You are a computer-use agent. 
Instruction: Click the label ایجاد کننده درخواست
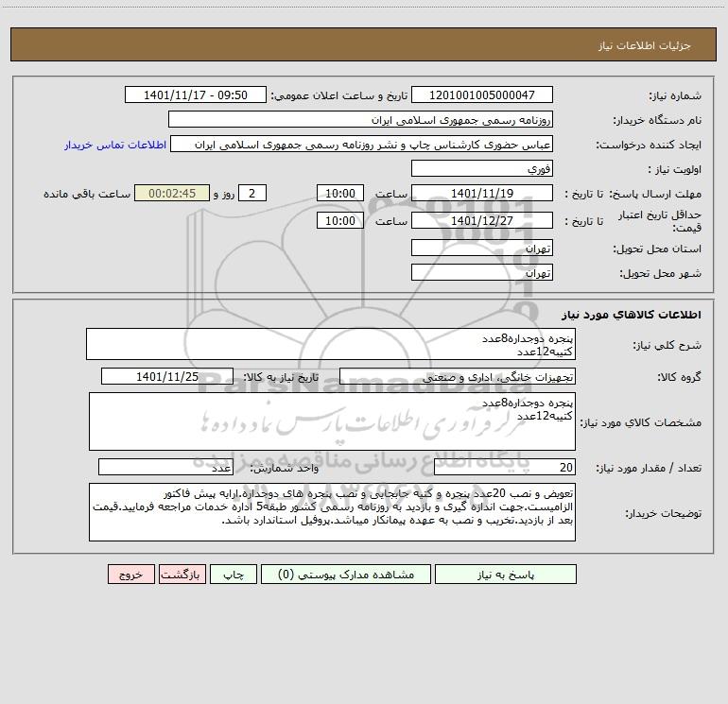pyautogui.click(x=649, y=145)
